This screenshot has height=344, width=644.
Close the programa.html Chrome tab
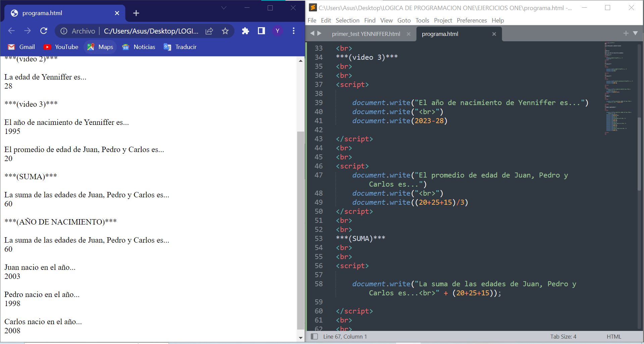117,13
